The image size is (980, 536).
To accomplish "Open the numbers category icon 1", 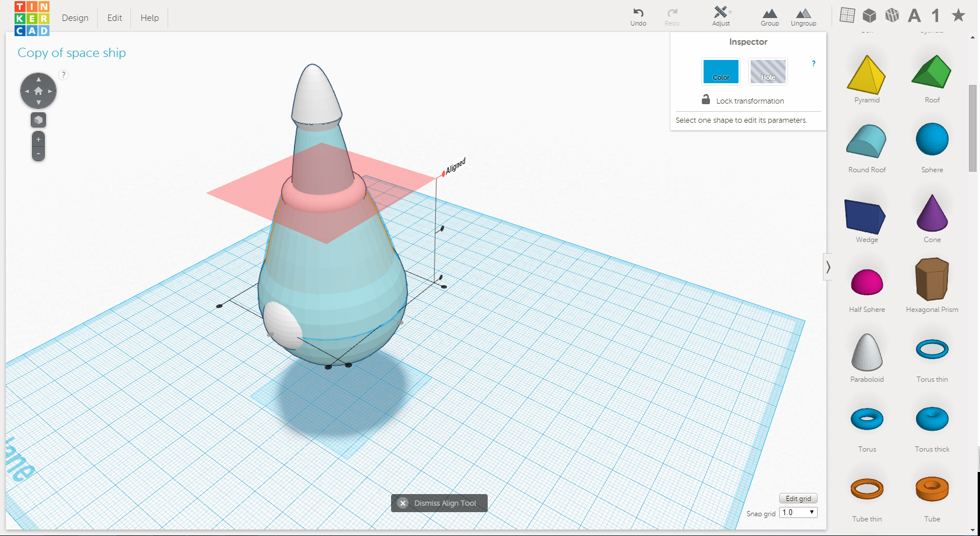I will pyautogui.click(x=936, y=15).
